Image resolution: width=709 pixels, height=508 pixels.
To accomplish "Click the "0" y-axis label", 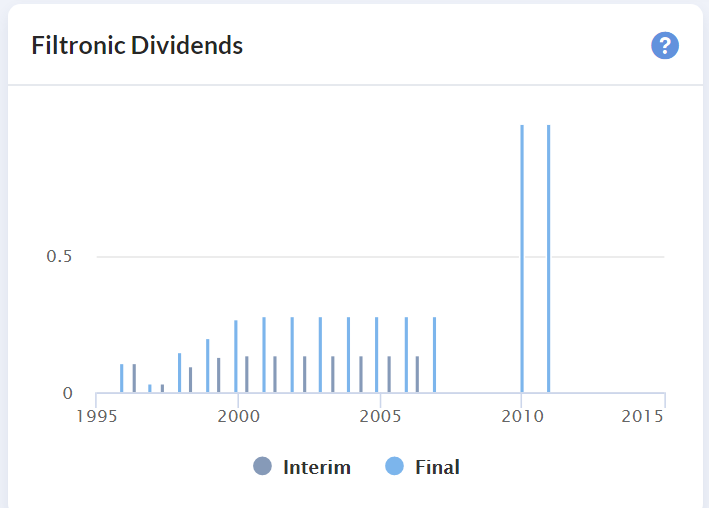I will (67, 393).
